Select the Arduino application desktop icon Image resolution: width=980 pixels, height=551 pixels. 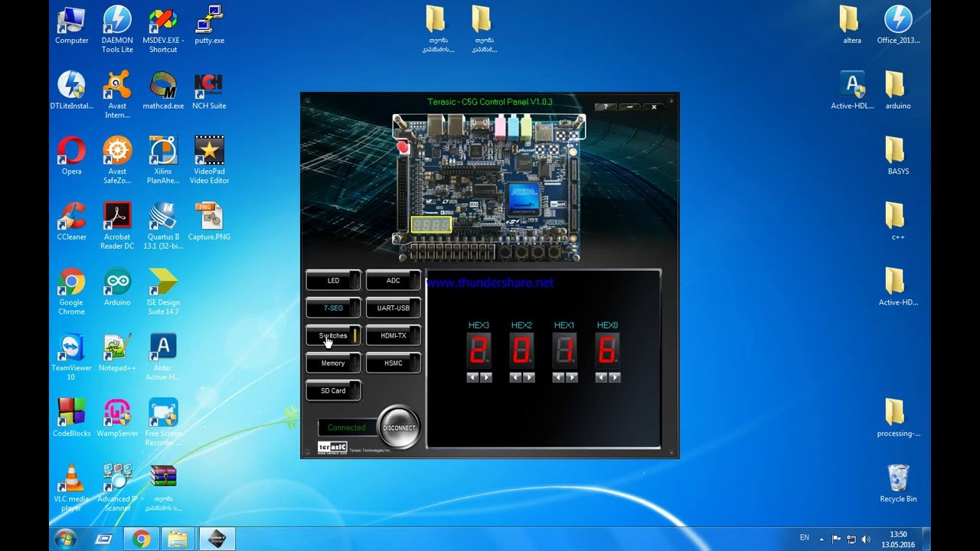point(117,288)
